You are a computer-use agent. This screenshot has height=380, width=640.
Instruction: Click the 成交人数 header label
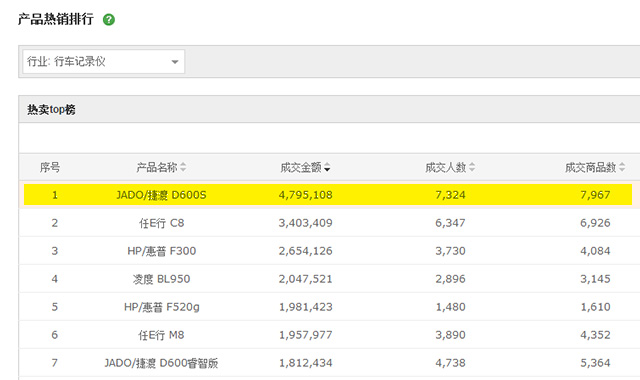coord(446,167)
